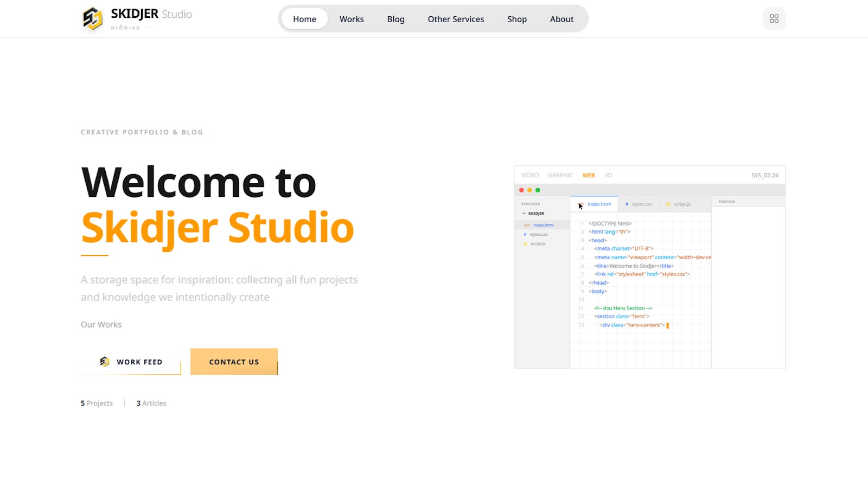Click the logo icon in the Work Feed button

coord(105,362)
